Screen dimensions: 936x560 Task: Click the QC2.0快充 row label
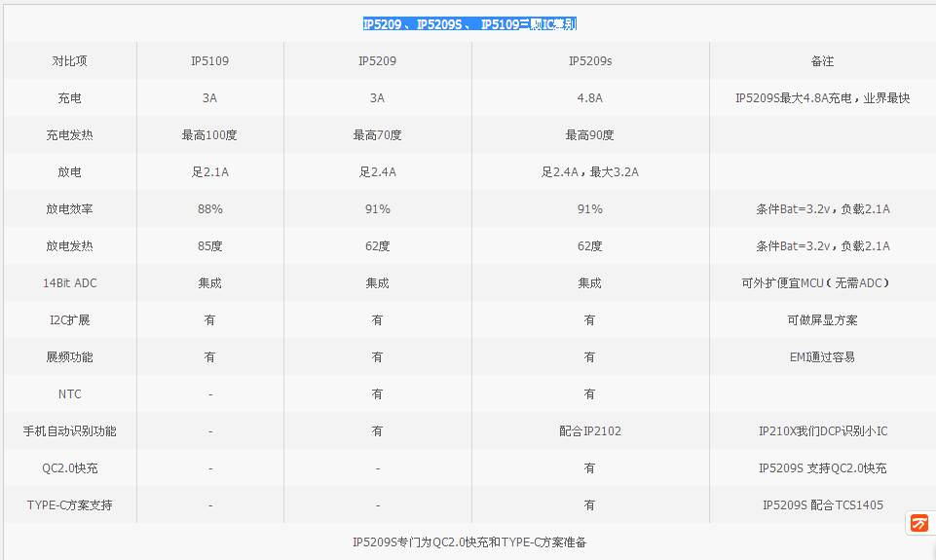(x=69, y=468)
